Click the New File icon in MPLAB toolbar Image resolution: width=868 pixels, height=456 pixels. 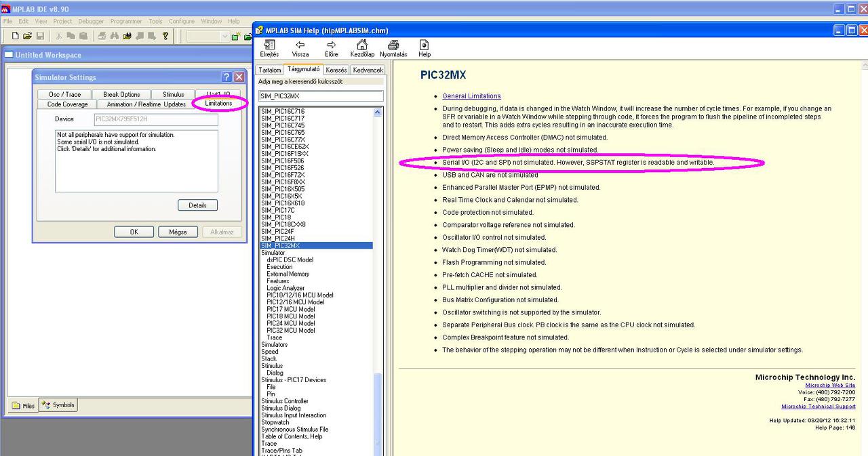(x=15, y=36)
